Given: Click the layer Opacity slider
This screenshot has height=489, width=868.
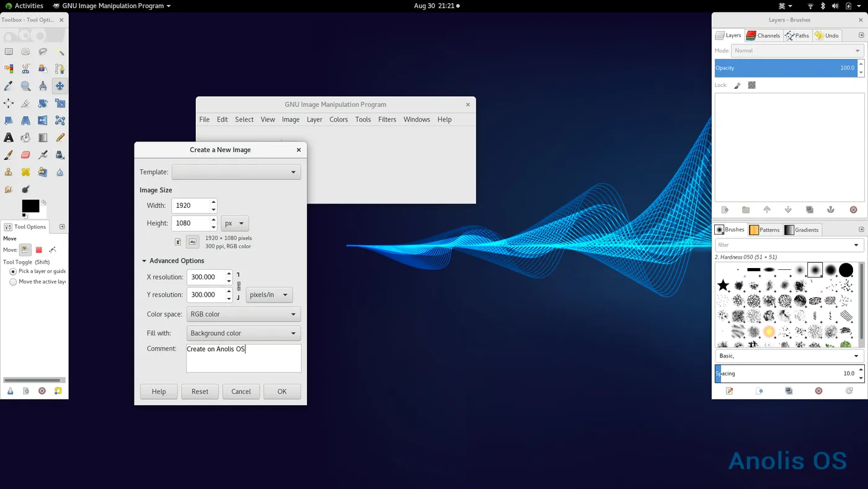Looking at the screenshot, I should (786, 68).
